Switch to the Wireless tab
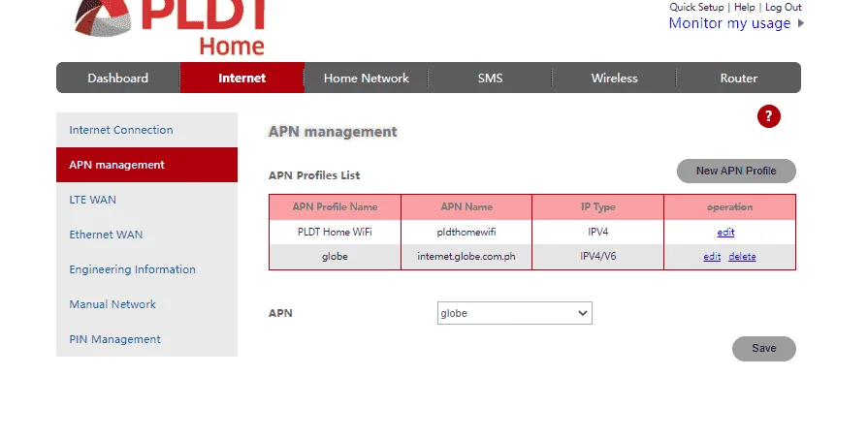This screenshot has height=439, width=868. pyautogui.click(x=614, y=78)
